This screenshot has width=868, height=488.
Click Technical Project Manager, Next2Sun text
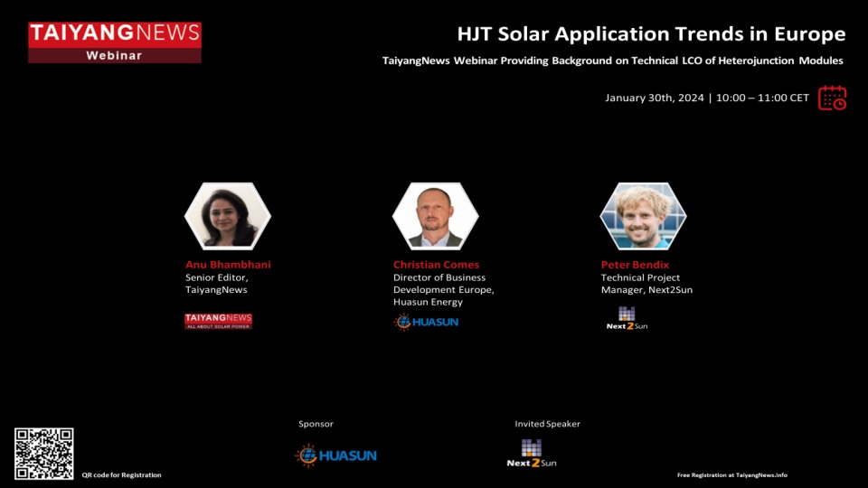[646, 283]
